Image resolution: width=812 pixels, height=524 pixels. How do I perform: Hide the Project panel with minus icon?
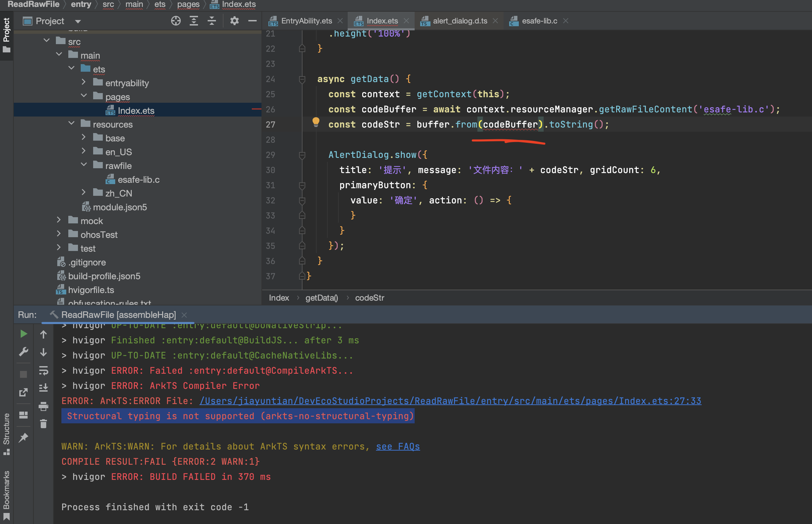252,21
